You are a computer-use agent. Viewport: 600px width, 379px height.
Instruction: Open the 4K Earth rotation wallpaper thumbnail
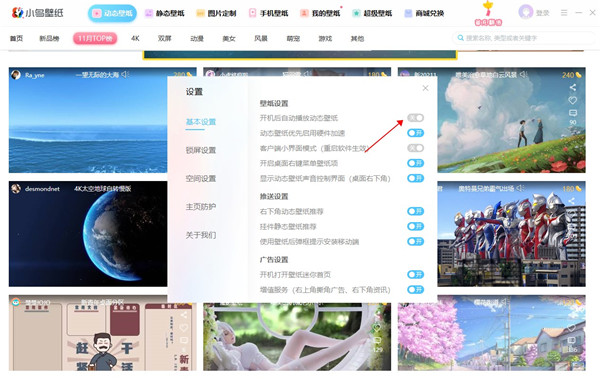(x=88, y=234)
